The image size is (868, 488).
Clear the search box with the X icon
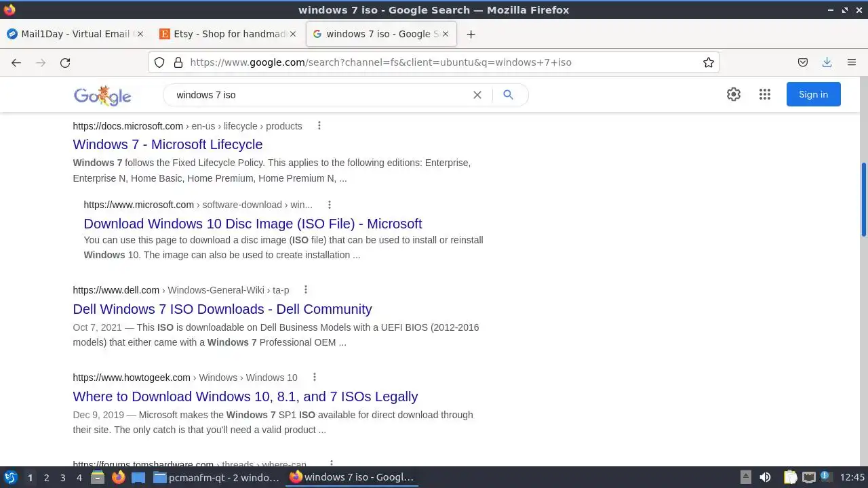point(477,95)
